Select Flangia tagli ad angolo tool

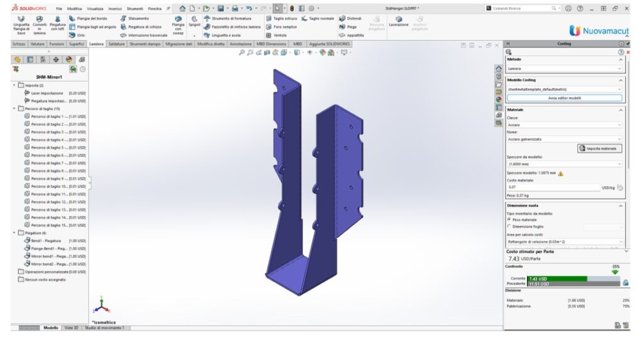click(x=92, y=26)
